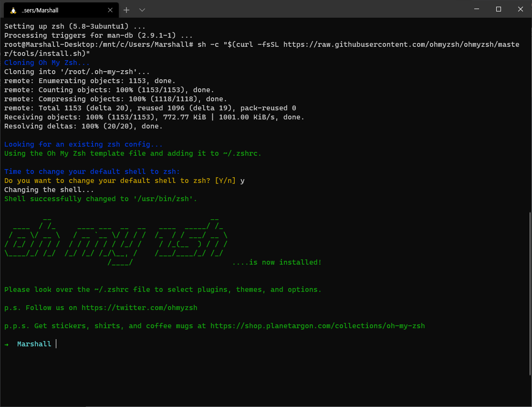532x407 pixels.
Task: Open the twitter.com/ohmyzsh link
Action: [x=139, y=308]
